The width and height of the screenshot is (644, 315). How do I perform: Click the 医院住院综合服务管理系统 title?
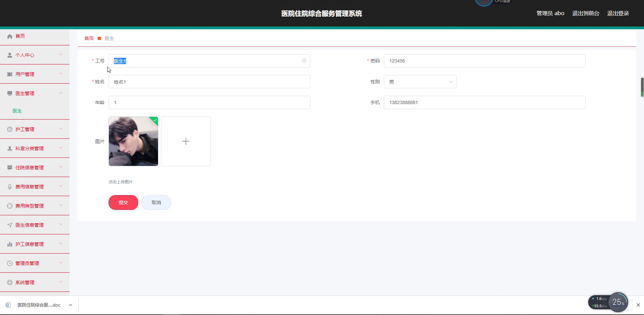322,13
